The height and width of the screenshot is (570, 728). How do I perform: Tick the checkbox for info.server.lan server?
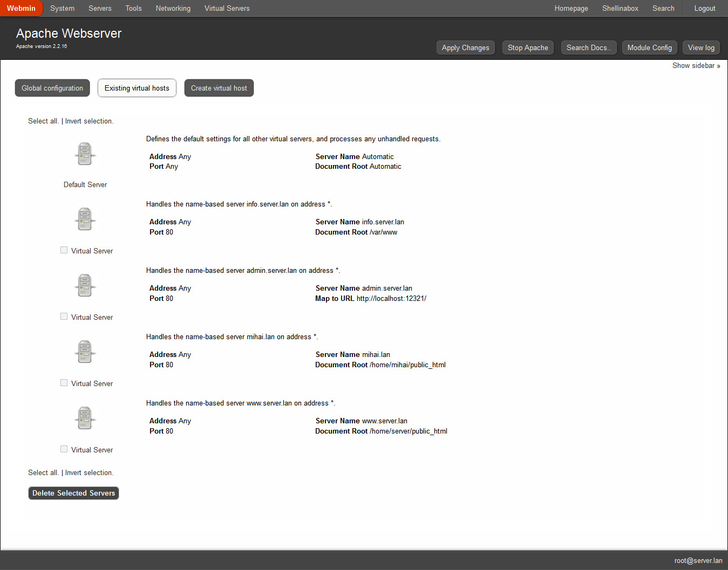[x=64, y=250]
